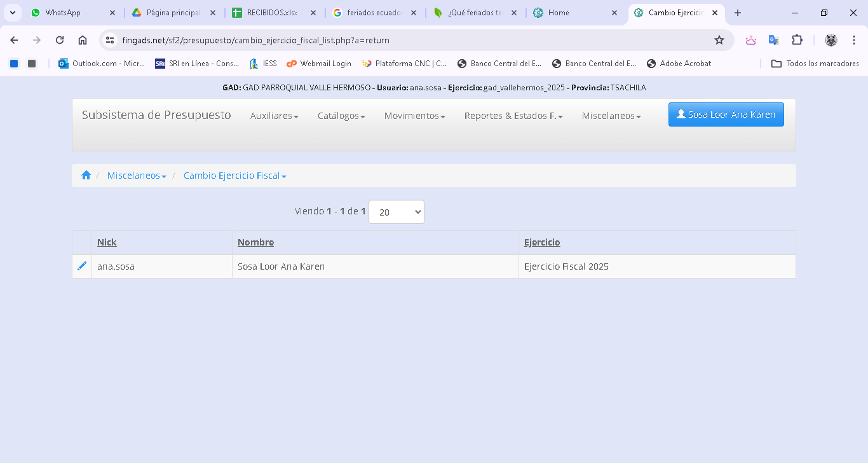The image size is (868, 463).
Task: Sort the table by Nick column
Action: tap(107, 242)
